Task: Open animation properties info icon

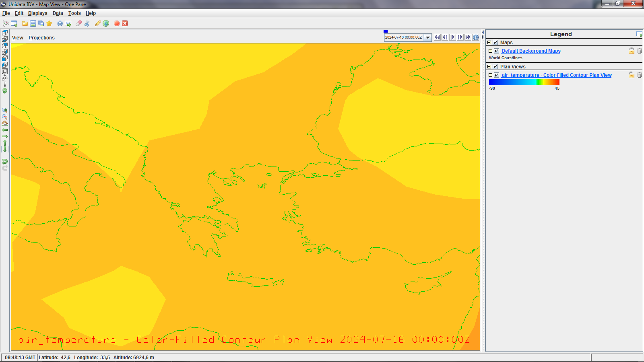Action: (x=476, y=37)
